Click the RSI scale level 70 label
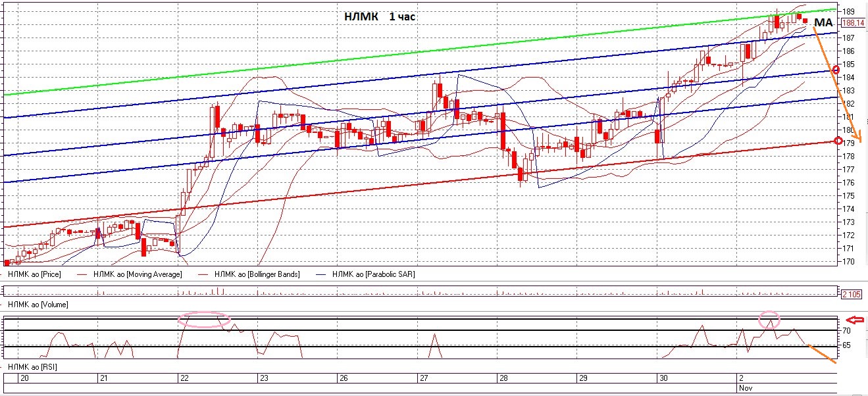This screenshot has width=868, height=396. tap(846, 330)
